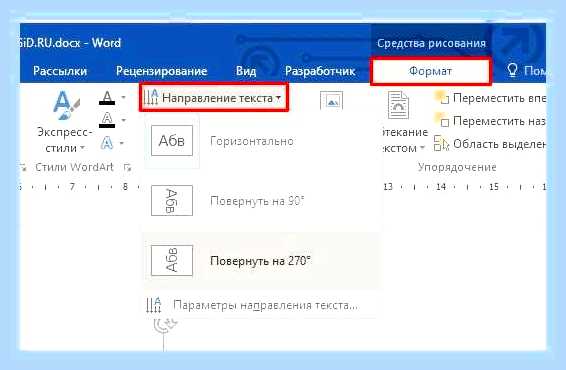Viewport: 566px width, 370px height.
Task: Click the lightbulb Помощник icon
Action: 513,70
